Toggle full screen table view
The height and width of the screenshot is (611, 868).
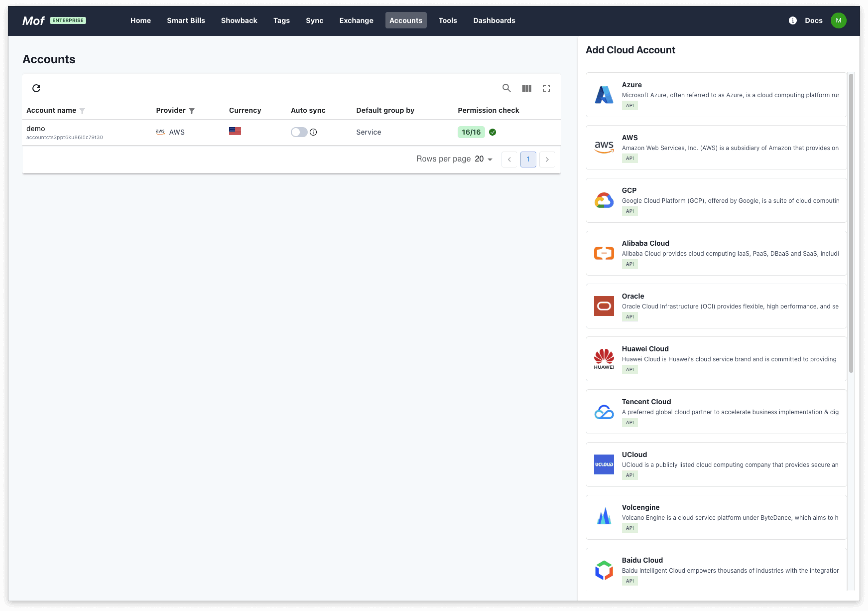click(547, 88)
